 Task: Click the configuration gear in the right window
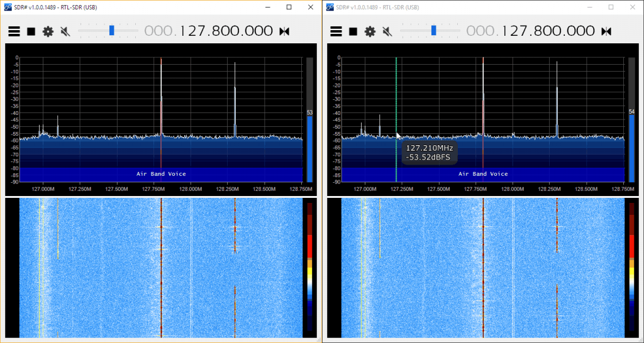(370, 31)
